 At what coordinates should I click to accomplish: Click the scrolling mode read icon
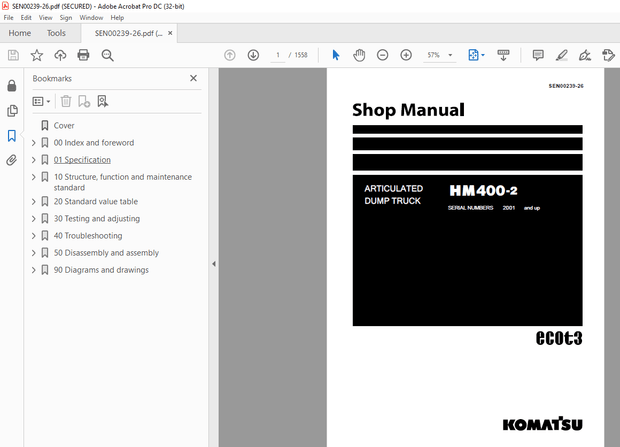pos(503,55)
